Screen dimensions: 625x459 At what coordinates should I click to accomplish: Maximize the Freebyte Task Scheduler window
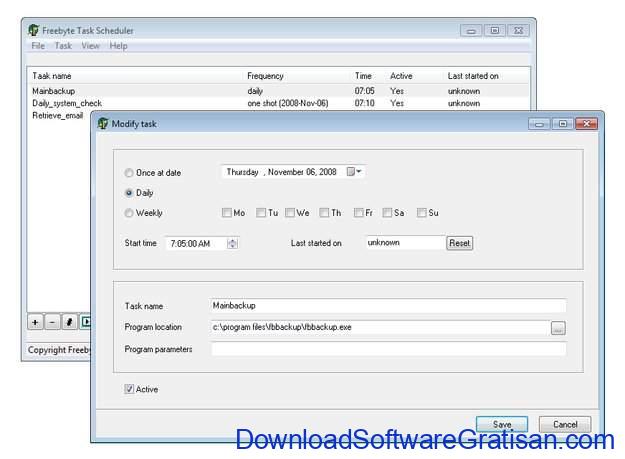pos(495,31)
